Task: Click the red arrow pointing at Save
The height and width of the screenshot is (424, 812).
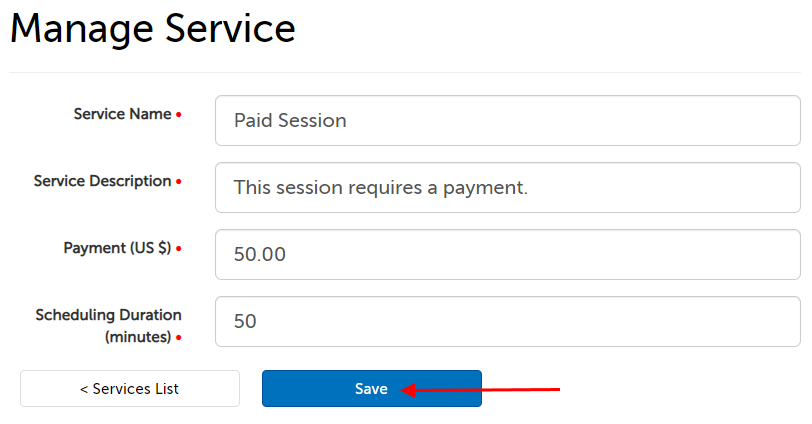Action: 482,390
